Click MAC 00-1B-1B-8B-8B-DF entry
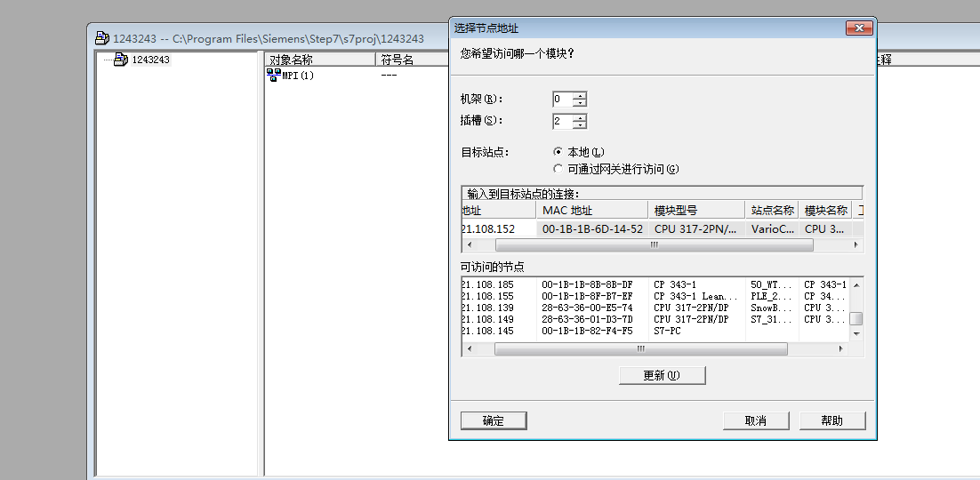 (x=588, y=284)
